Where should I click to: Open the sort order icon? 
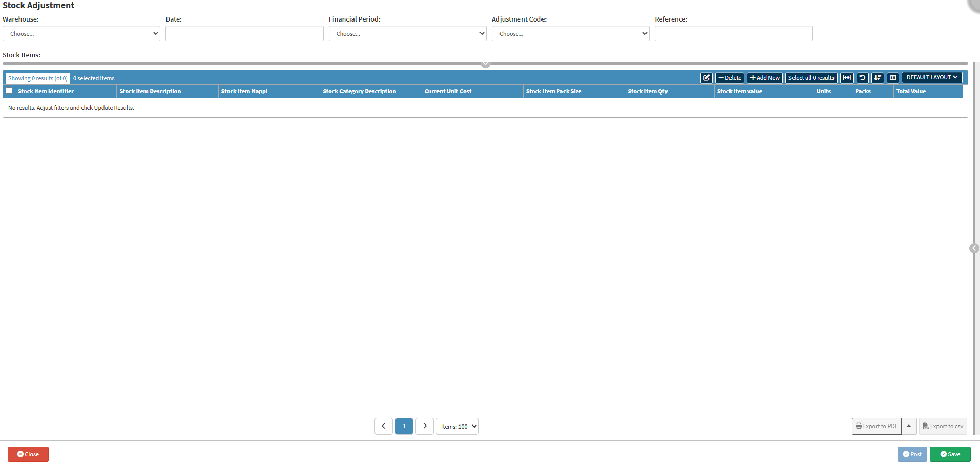coord(878,78)
